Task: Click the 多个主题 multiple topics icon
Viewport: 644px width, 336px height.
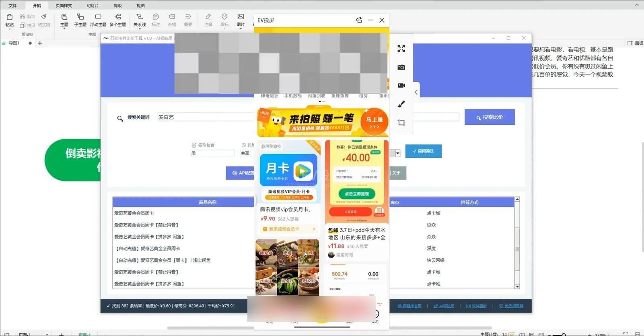Action: coord(118,17)
